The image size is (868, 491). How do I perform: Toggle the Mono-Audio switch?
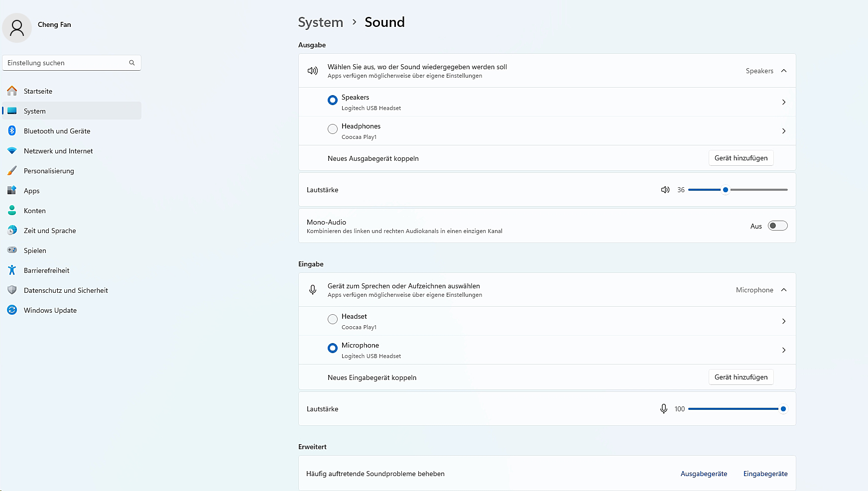[778, 226]
